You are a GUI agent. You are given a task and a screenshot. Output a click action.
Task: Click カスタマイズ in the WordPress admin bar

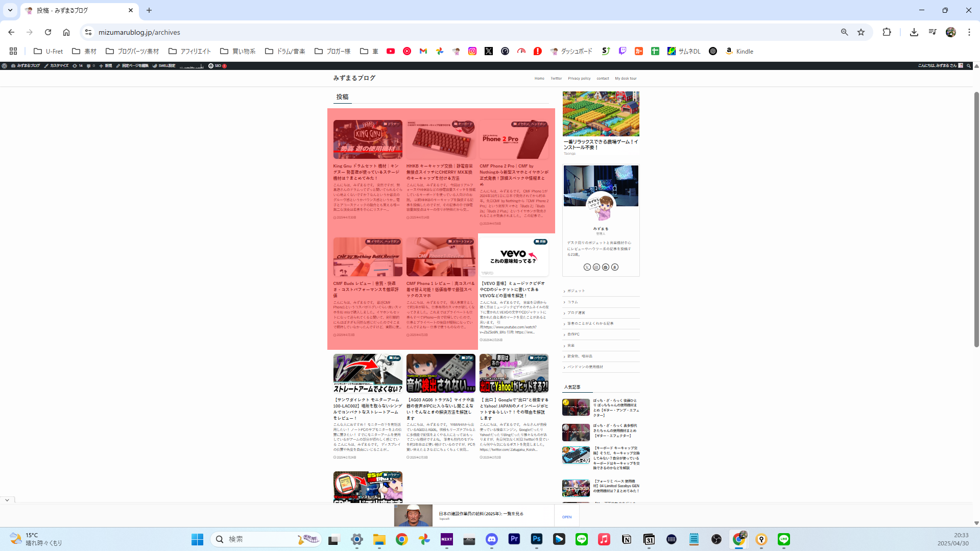[x=57, y=66]
